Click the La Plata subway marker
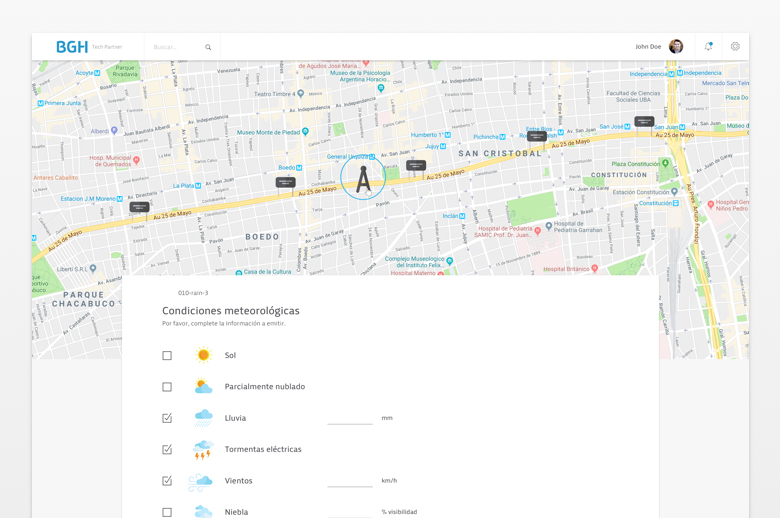780x518 pixels. (x=198, y=186)
